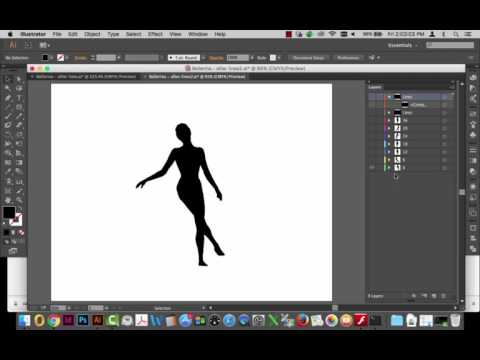Select the Eraser tool
The width and height of the screenshot is (480, 360).
click(19, 126)
